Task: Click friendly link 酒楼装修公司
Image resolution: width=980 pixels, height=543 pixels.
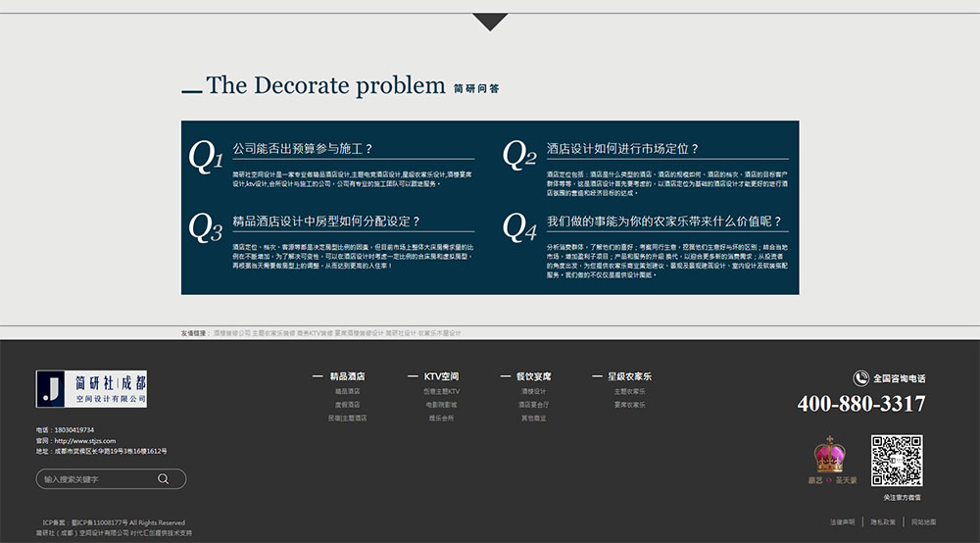Action: click(x=232, y=333)
